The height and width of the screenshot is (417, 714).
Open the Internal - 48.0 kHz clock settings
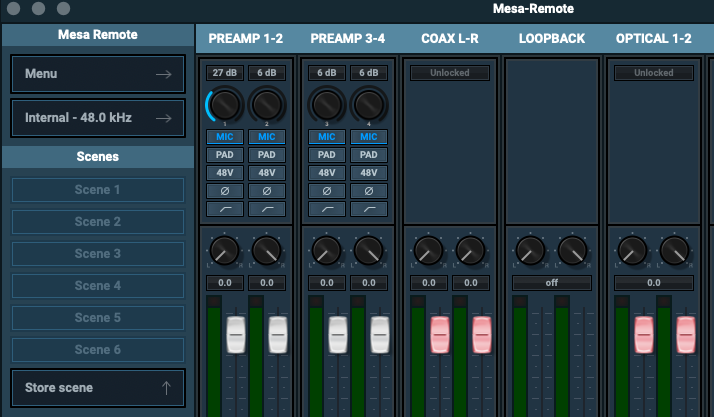click(98, 118)
